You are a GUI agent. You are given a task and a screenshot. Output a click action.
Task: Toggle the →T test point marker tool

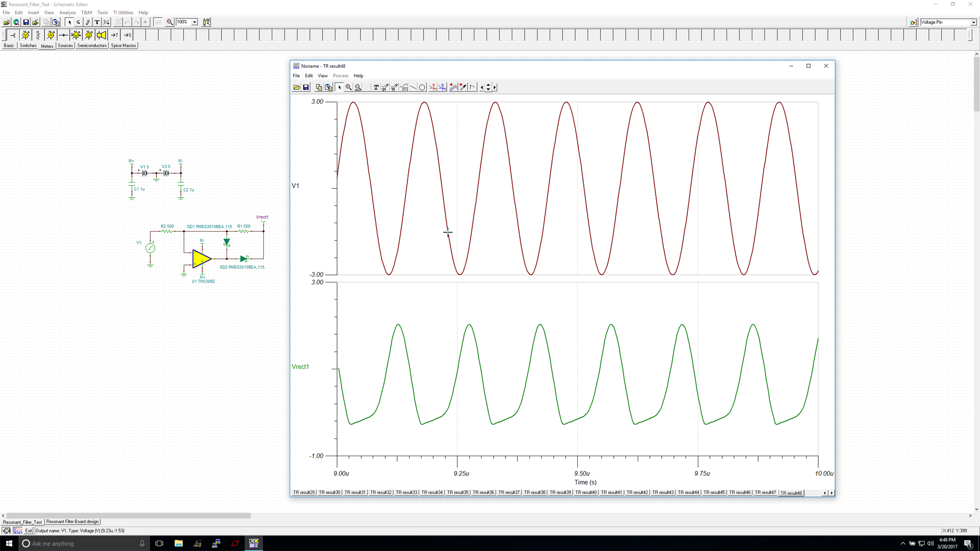(x=114, y=35)
